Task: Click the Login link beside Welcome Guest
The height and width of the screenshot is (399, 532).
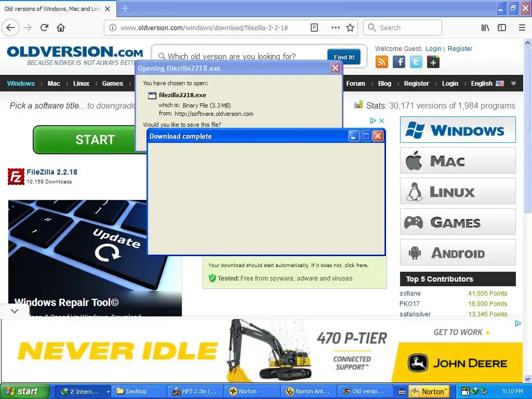Action: click(x=433, y=48)
